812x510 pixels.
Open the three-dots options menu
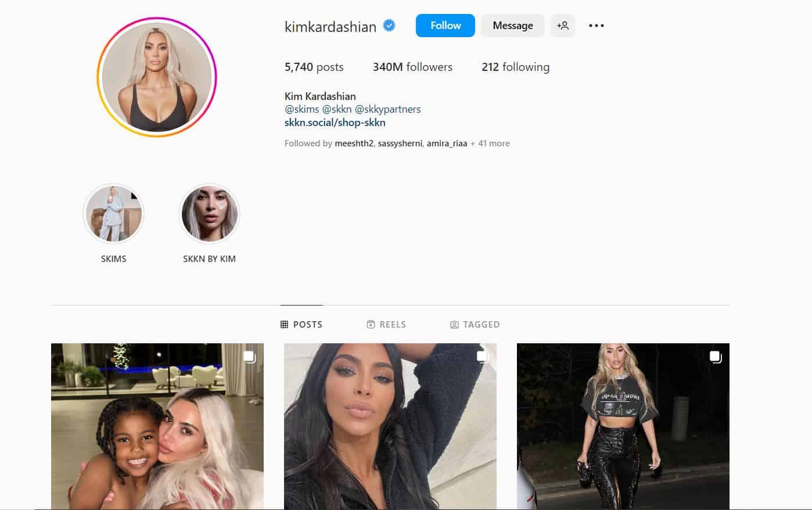597,26
